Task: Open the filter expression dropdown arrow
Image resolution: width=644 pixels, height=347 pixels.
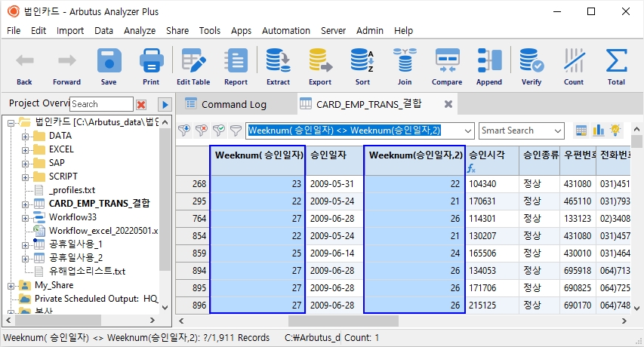Action: pyautogui.click(x=468, y=131)
